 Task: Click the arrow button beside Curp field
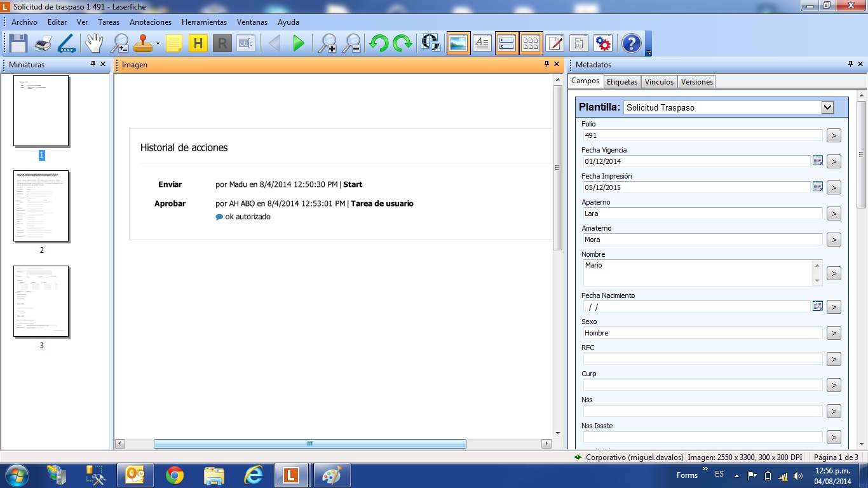click(x=834, y=385)
